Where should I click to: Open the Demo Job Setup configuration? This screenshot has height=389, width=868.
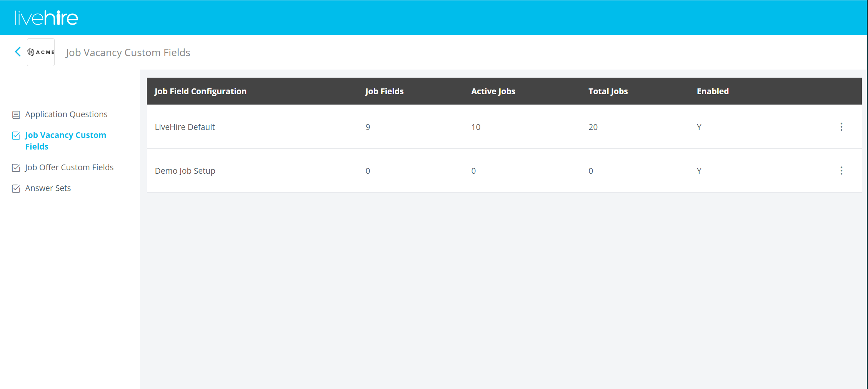(185, 171)
